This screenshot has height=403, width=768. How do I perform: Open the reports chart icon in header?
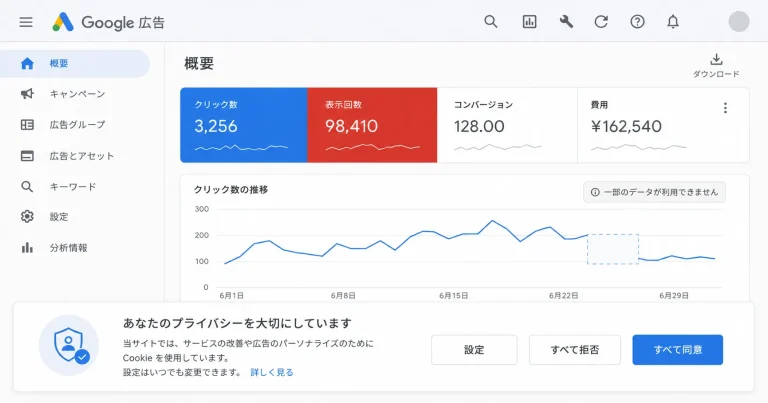point(529,22)
